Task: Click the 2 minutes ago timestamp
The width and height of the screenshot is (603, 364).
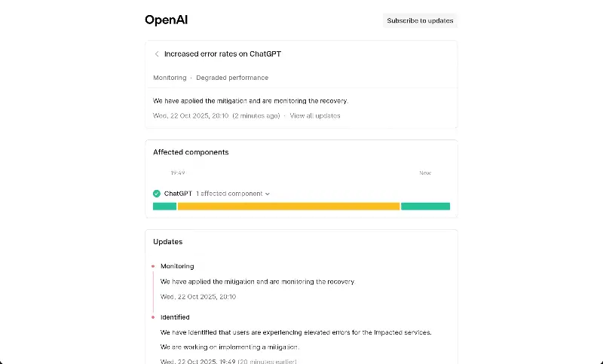Action: pyautogui.click(x=256, y=116)
